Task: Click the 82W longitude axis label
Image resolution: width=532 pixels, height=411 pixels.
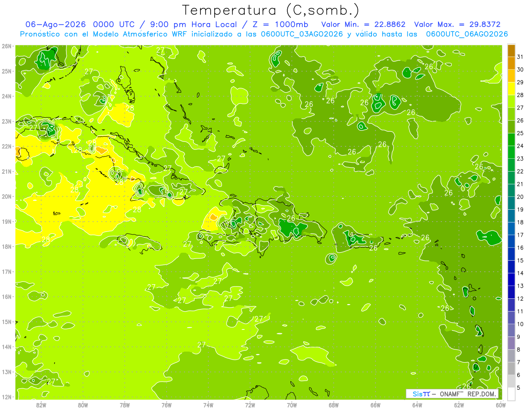Action: (x=41, y=405)
